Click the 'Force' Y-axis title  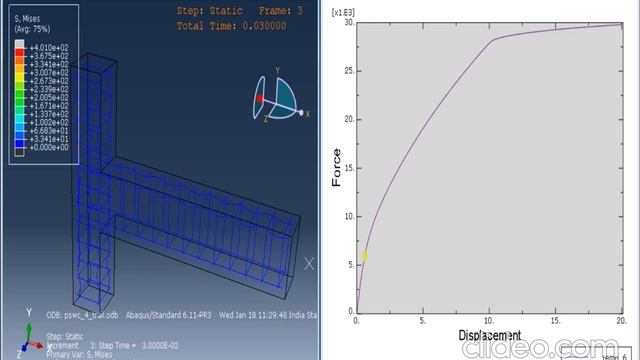336,168
